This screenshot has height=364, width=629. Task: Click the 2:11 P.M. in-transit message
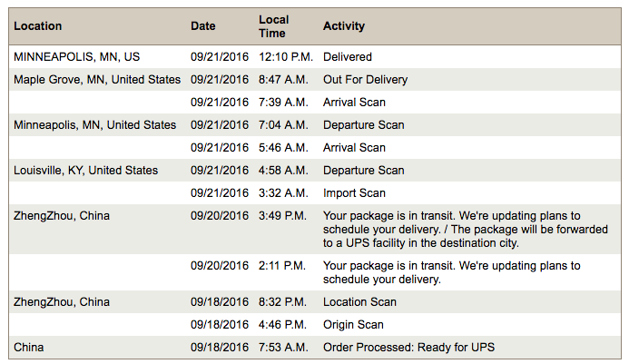click(452, 272)
